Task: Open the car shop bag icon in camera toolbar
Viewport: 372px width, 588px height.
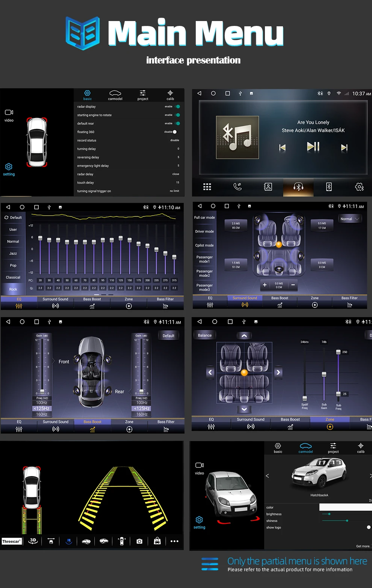Action: click(x=157, y=541)
